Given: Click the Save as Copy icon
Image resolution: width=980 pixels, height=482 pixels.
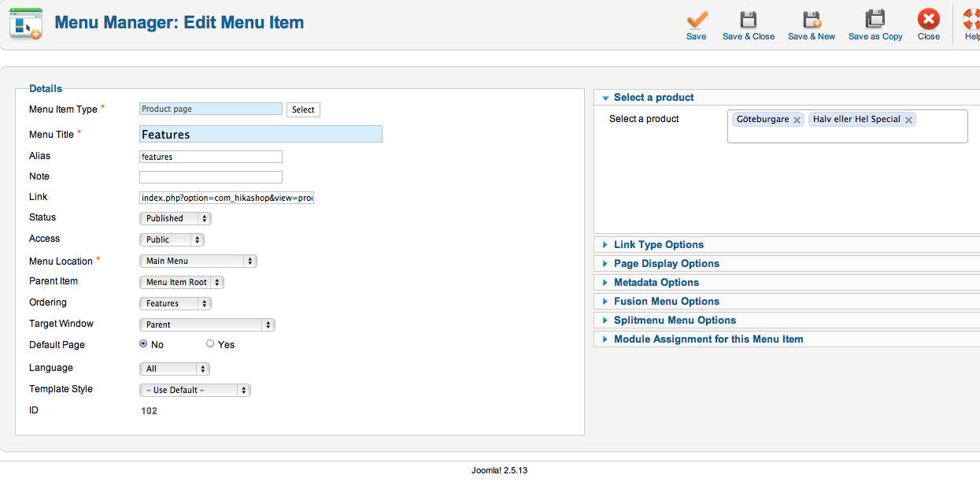Looking at the screenshot, I should point(875,20).
